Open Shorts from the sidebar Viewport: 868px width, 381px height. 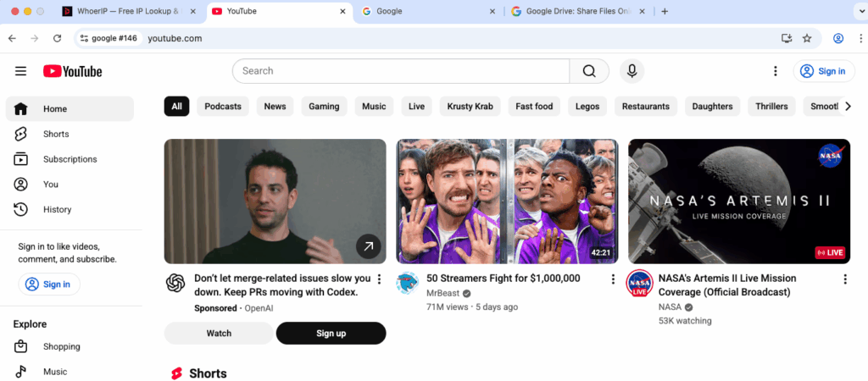point(56,134)
